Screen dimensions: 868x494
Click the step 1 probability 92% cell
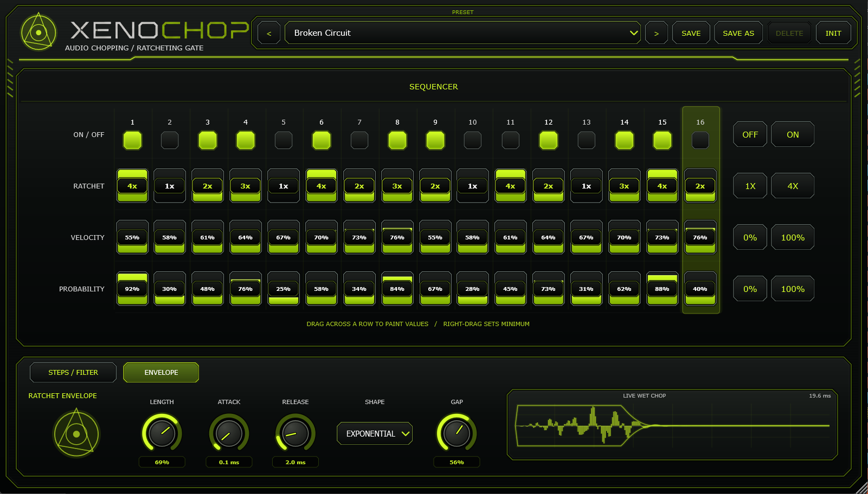132,289
